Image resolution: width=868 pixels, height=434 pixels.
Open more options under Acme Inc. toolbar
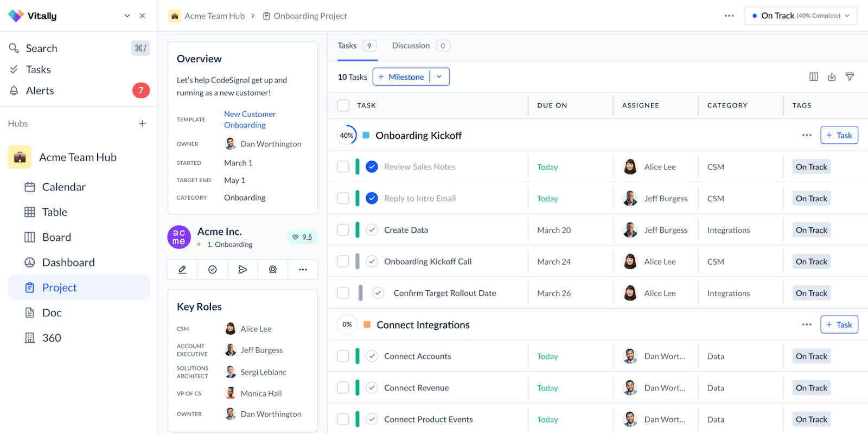303,270
